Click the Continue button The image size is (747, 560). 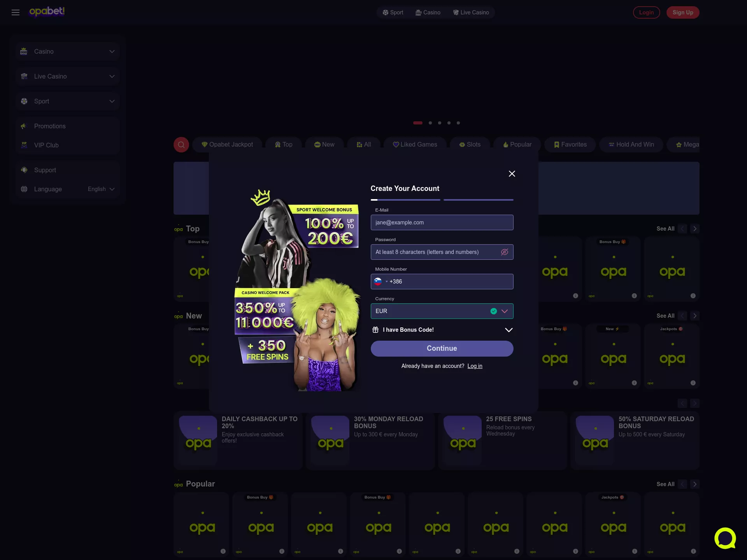(442, 348)
